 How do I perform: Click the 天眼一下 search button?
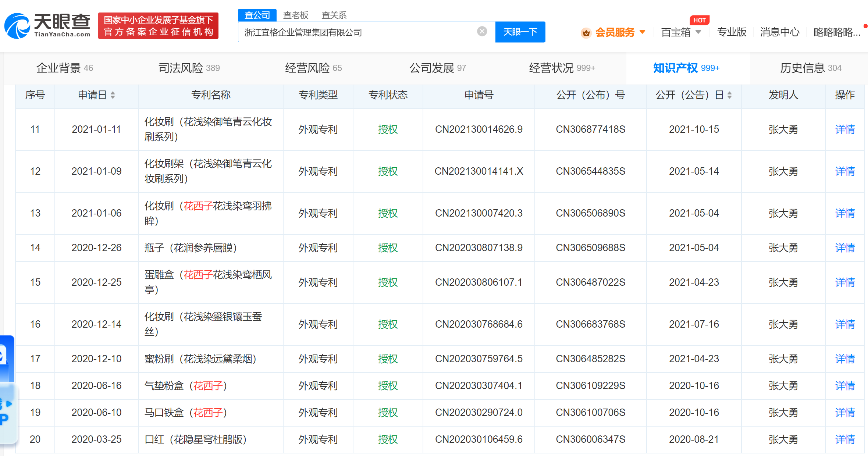[520, 32]
